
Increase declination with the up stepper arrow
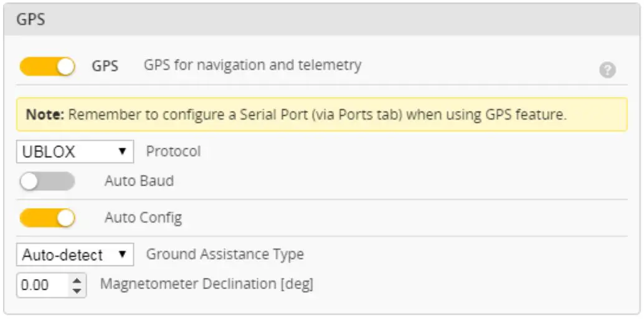tap(77, 281)
